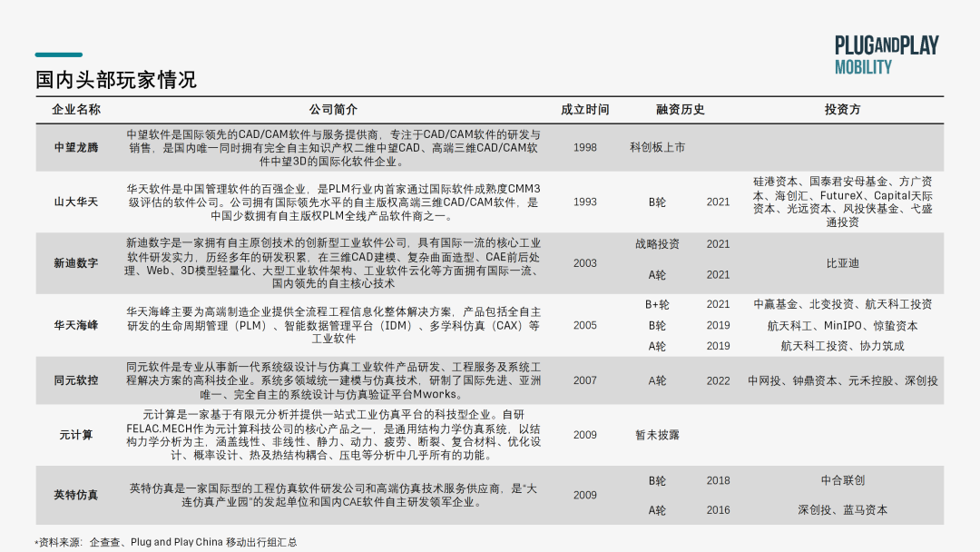Image resolution: width=980 pixels, height=552 pixels.
Task: Click 华天海峰's B轮 financing cell
Action: click(x=657, y=326)
